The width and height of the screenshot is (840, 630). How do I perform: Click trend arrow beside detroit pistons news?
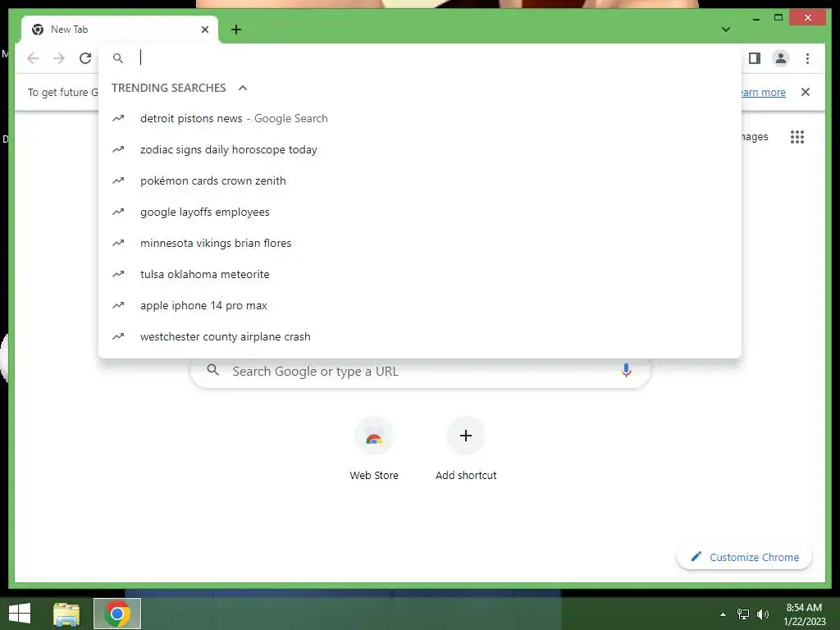(x=118, y=118)
